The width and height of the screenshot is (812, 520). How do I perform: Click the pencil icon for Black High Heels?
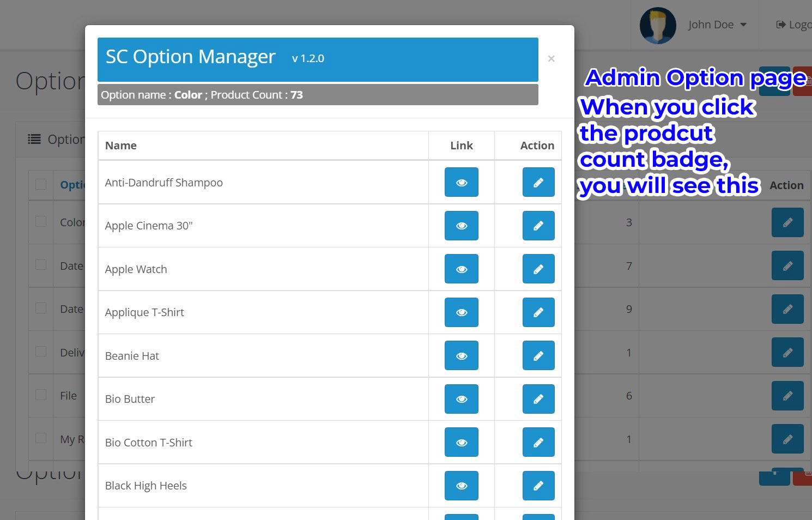pyautogui.click(x=538, y=486)
